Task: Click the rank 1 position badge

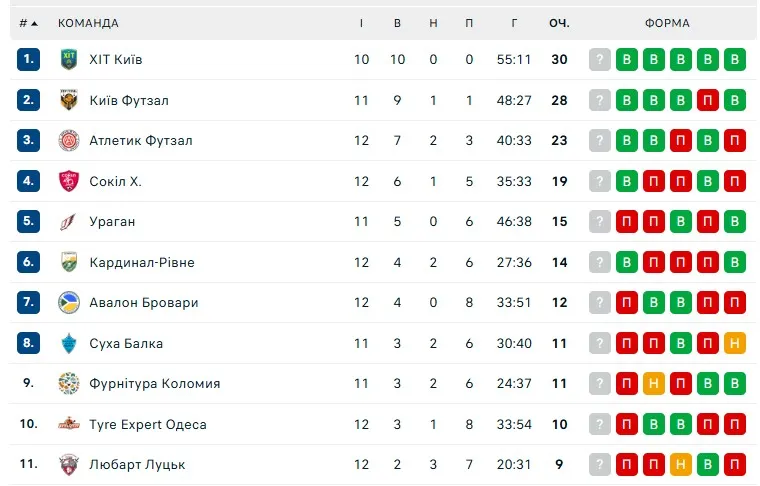Action: (28, 59)
